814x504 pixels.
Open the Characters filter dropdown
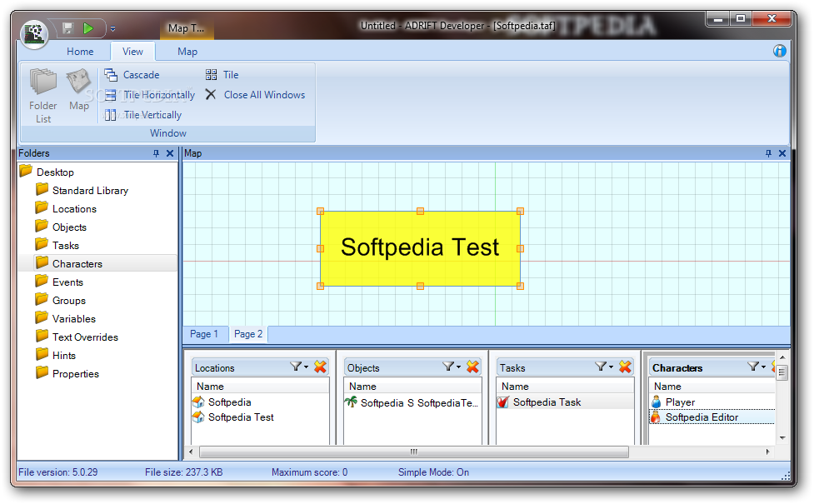pos(757,367)
